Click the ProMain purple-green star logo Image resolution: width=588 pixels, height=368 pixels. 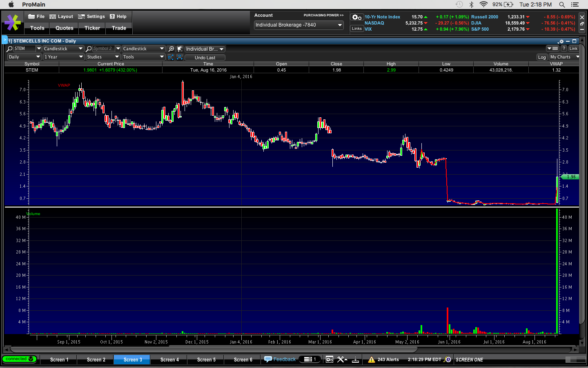[x=12, y=22]
